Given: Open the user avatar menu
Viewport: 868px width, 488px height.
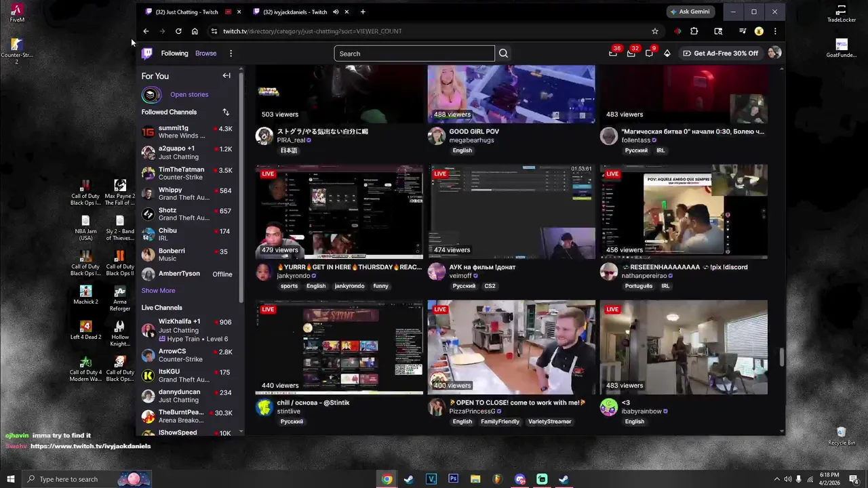Looking at the screenshot, I should click(x=774, y=53).
